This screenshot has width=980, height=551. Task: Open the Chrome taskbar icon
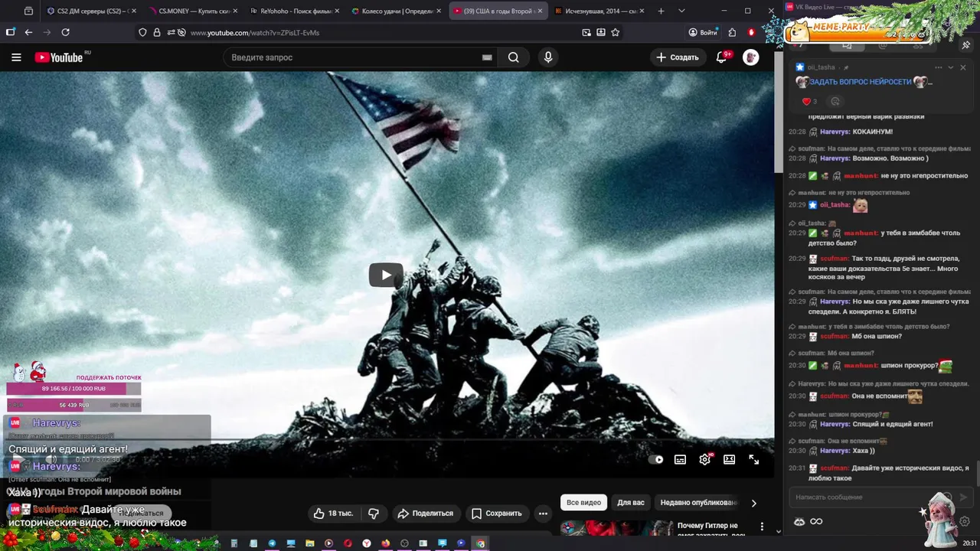(x=480, y=543)
